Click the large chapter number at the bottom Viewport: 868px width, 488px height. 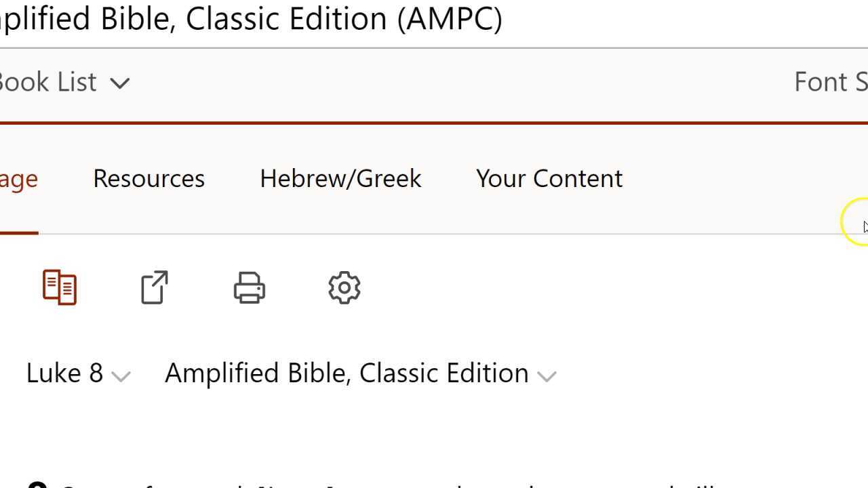coord(37,484)
